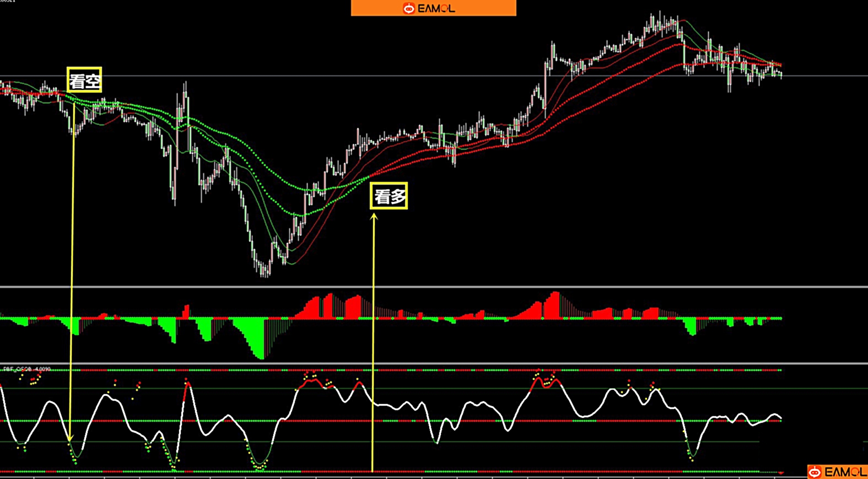Screen dimensions: 868x479
Task: Click the yellow arrowhead below the 看多 label
Action: pos(374,217)
